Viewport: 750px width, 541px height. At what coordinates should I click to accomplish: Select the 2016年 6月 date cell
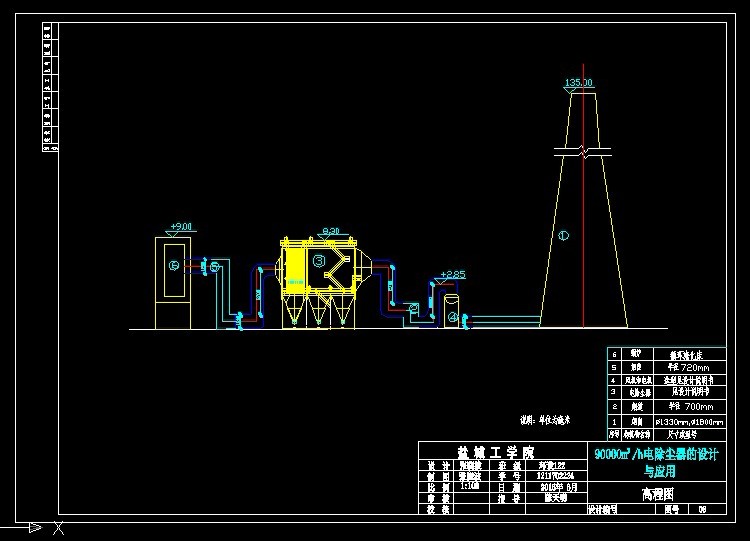(556, 487)
